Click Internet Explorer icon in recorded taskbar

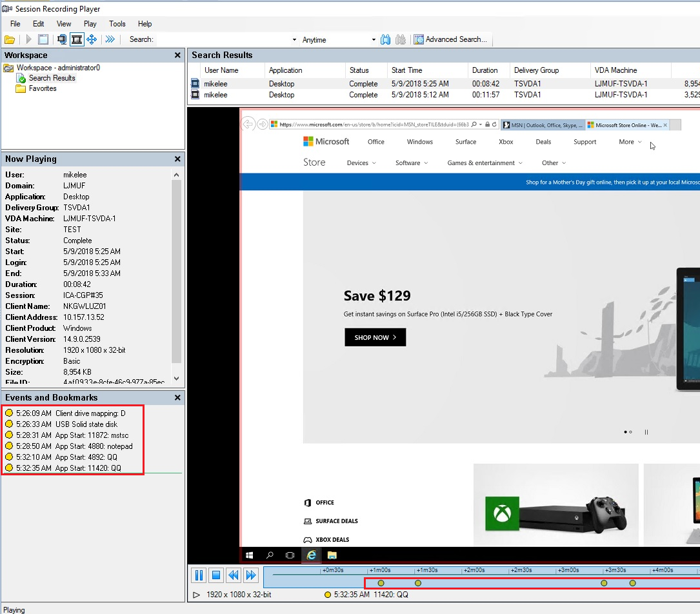[311, 555]
